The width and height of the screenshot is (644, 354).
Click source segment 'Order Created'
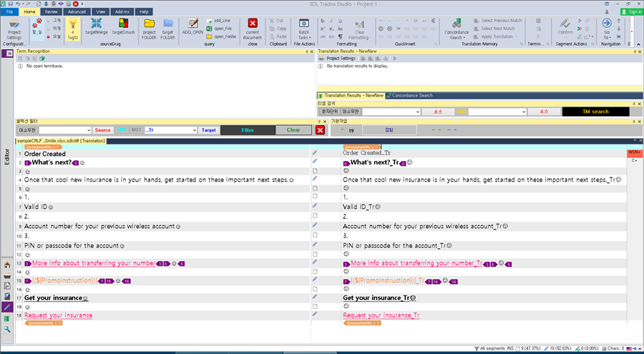45,154
